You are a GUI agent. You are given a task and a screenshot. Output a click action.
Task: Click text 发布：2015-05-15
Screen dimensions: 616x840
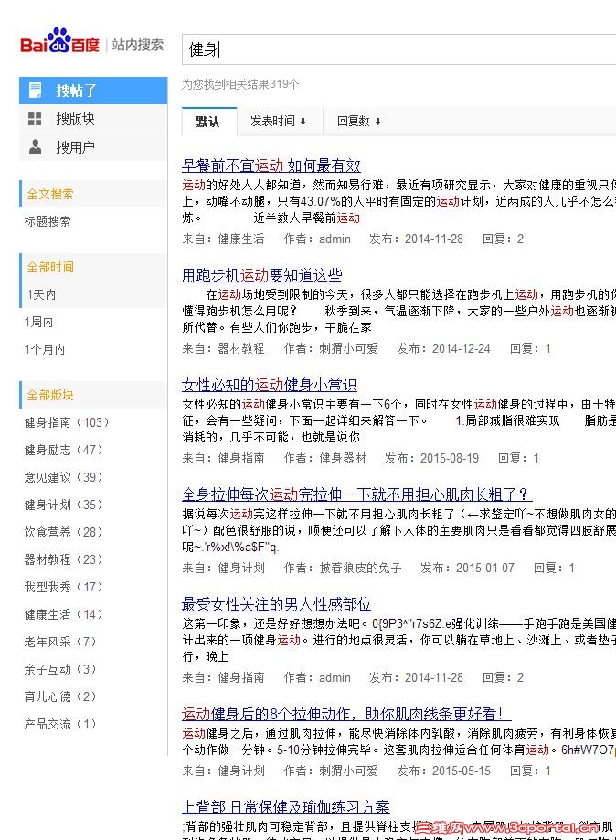pos(443,771)
